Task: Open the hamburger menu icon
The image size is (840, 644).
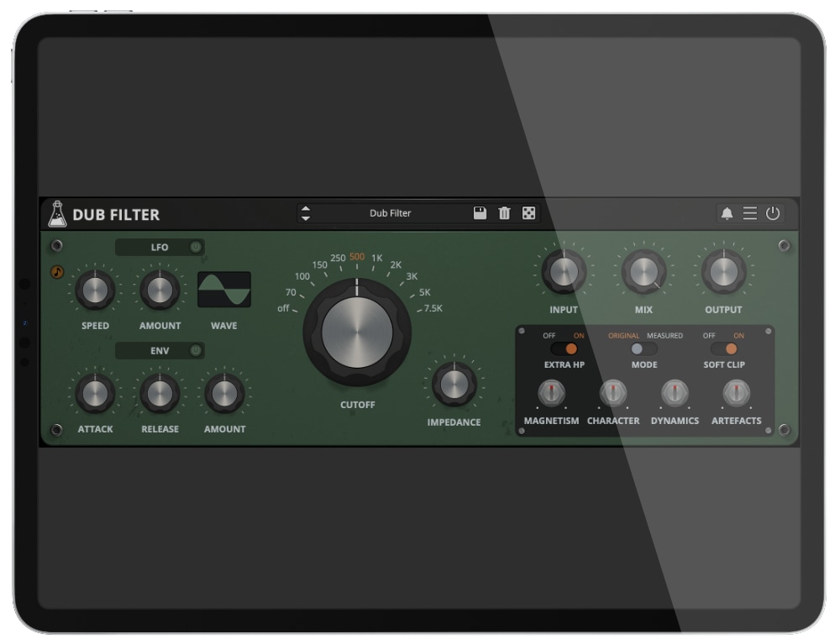Action: (749, 213)
